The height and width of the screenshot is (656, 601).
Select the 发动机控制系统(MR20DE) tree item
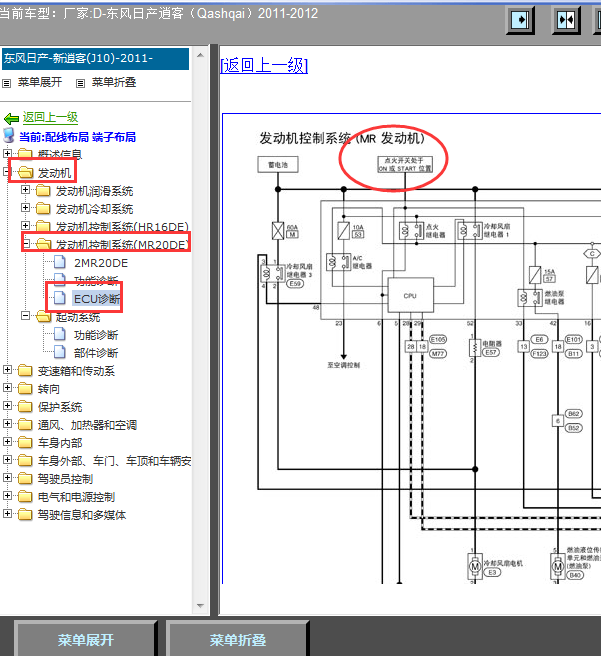[x=122, y=245]
